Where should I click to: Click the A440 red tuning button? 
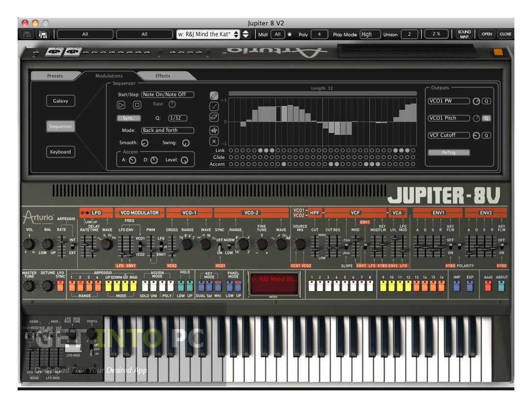488,286
